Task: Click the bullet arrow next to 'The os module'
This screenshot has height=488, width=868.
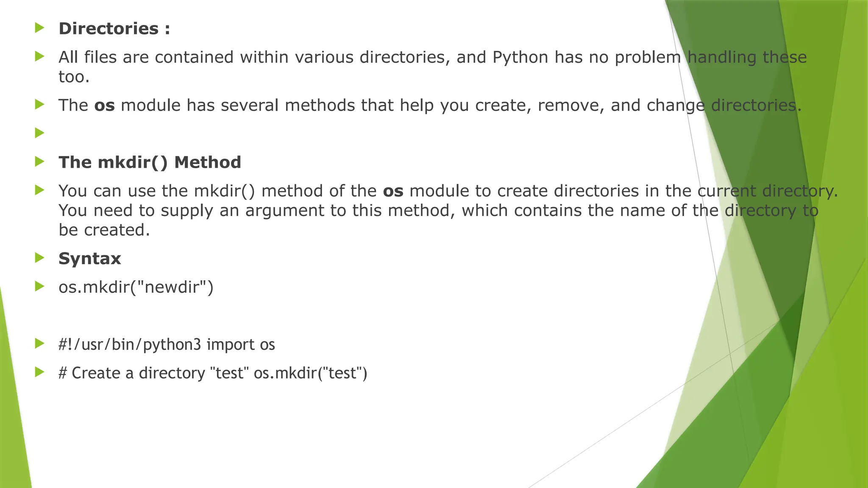Action: (39, 105)
